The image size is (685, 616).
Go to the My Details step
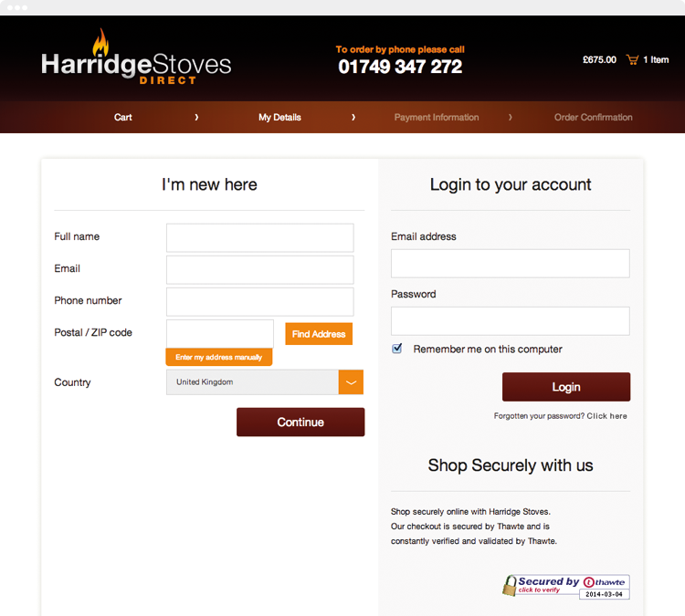pos(279,117)
